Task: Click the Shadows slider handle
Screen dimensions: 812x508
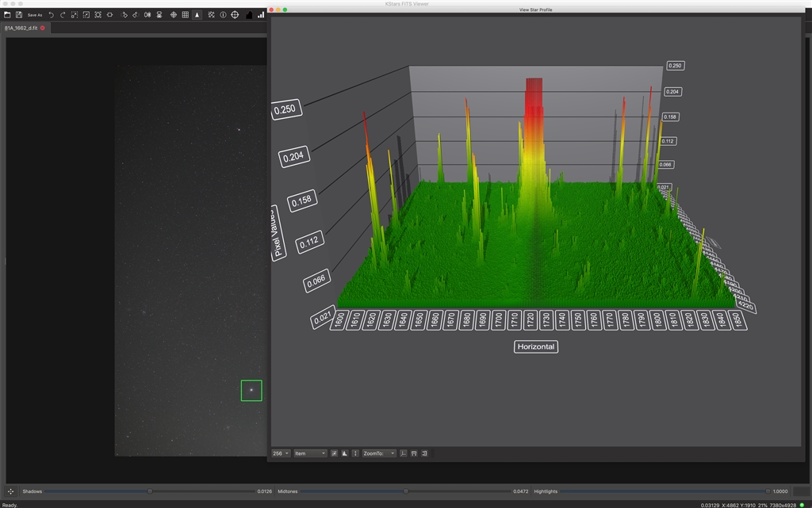Action: point(150,491)
